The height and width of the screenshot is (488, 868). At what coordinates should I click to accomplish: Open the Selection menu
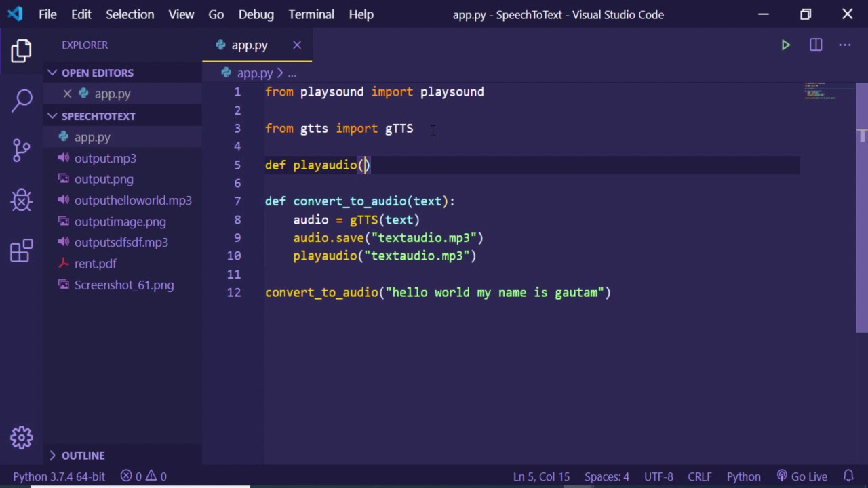click(130, 14)
